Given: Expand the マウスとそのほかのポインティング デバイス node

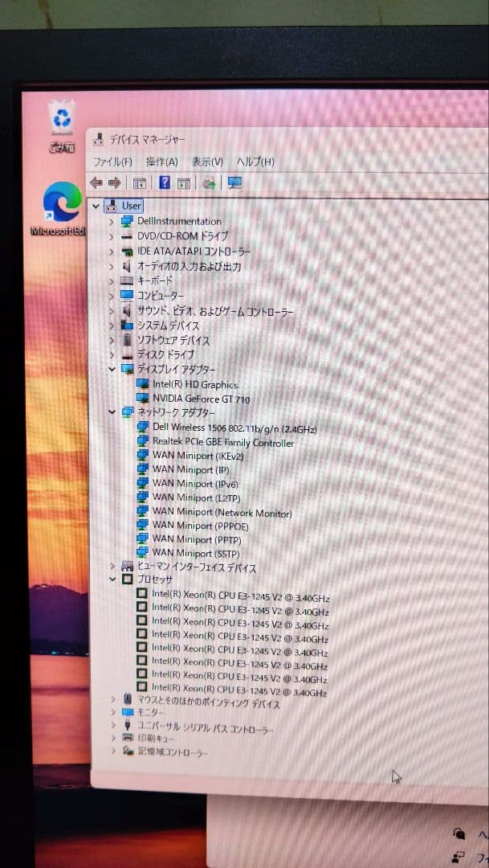Looking at the screenshot, I should pos(113,699).
